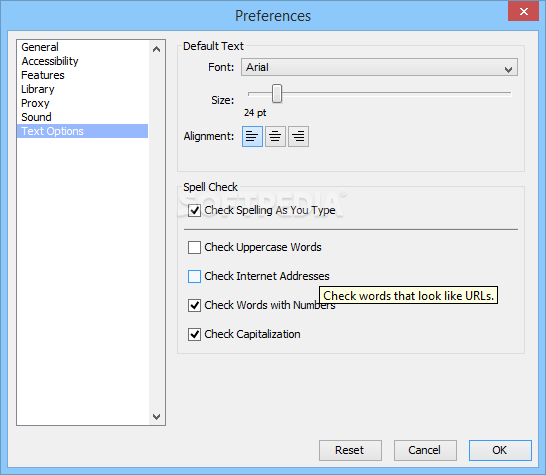This screenshot has height=475, width=546.
Task: Uncheck Check Capitalization option
Action: [194, 334]
